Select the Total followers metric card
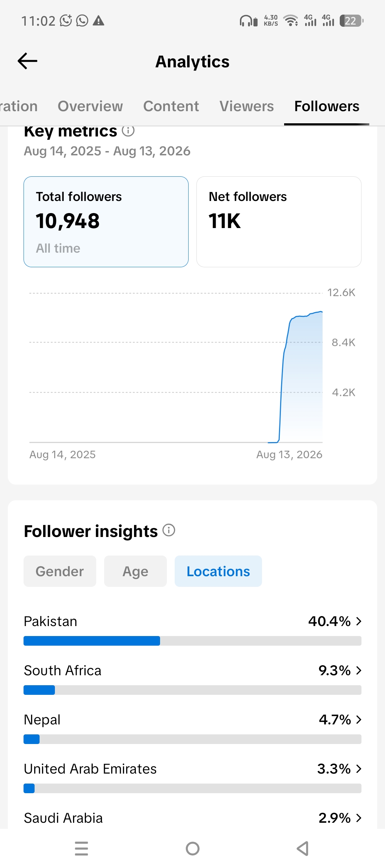 pos(106,222)
